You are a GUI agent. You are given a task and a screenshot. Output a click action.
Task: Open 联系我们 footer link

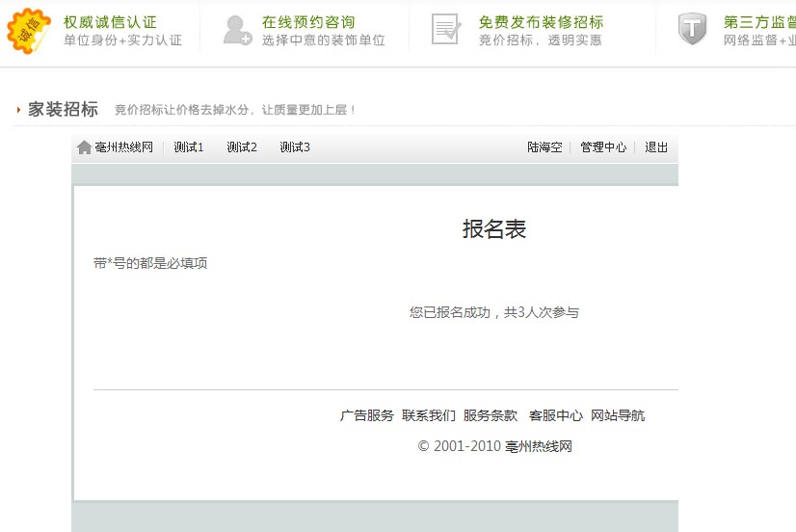pos(429,415)
